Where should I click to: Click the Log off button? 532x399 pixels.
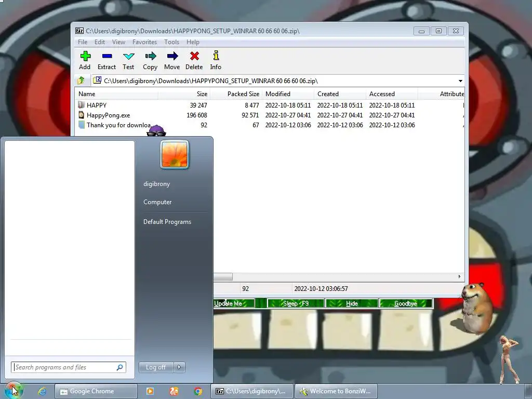[x=156, y=367]
